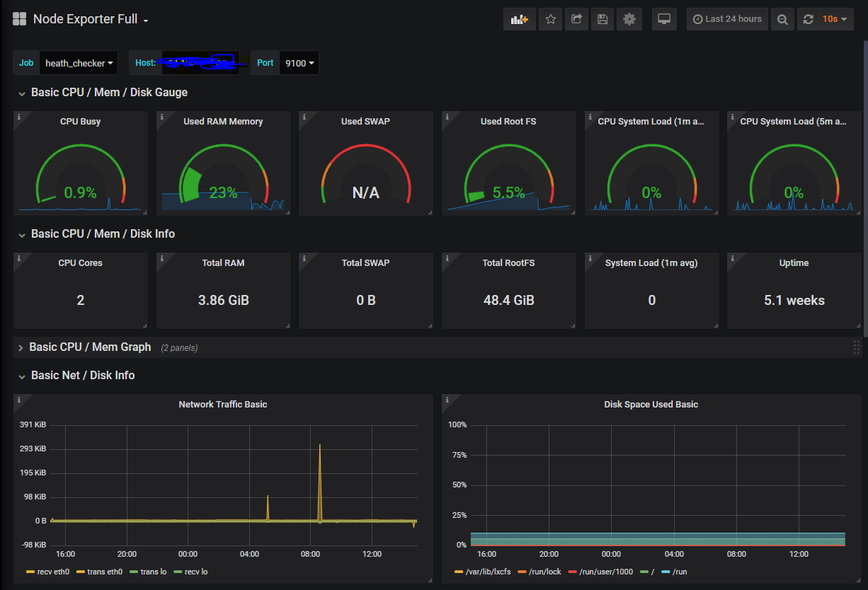Click the 5.1 weeks uptime value

(x=794, y=301)
